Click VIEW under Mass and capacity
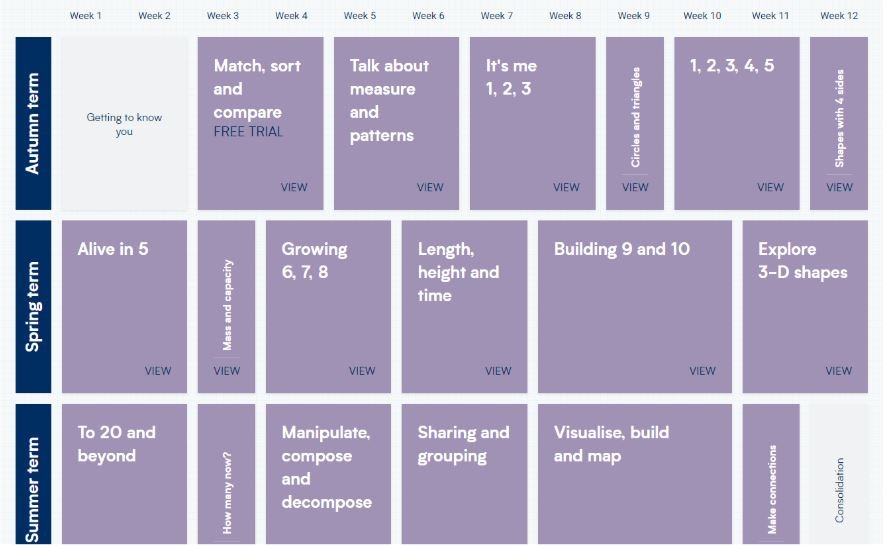 [227, 371]
